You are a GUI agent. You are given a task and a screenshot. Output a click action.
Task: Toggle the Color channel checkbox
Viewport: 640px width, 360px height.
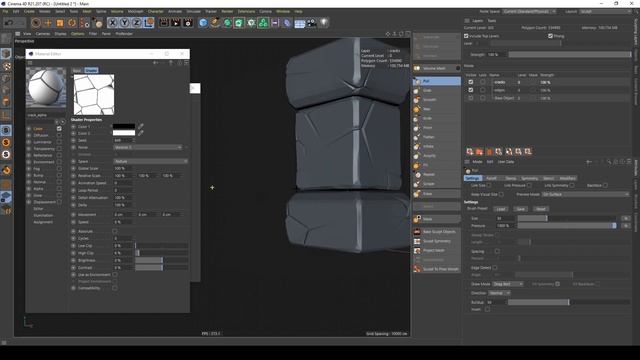coord(59,129)
